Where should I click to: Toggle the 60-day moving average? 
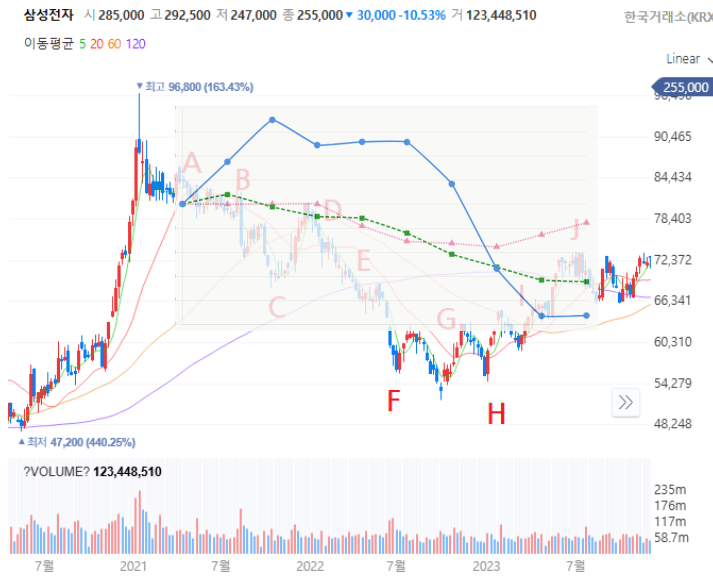(114, 44)
